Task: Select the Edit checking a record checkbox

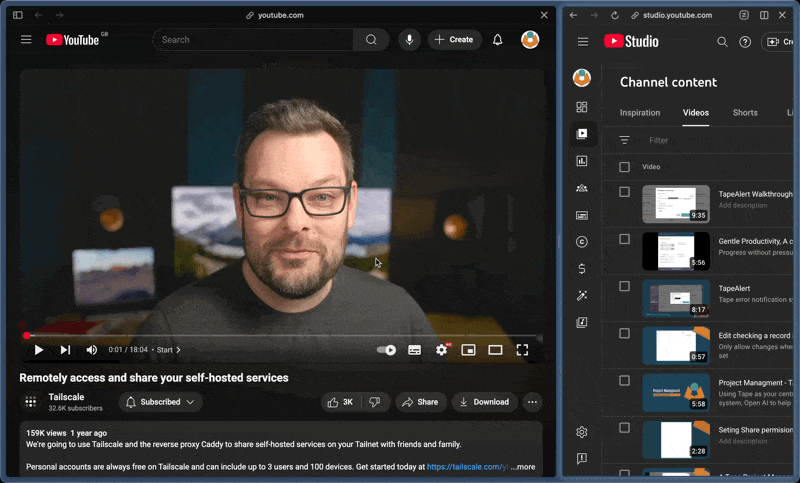Action: [x=624, y=333]
